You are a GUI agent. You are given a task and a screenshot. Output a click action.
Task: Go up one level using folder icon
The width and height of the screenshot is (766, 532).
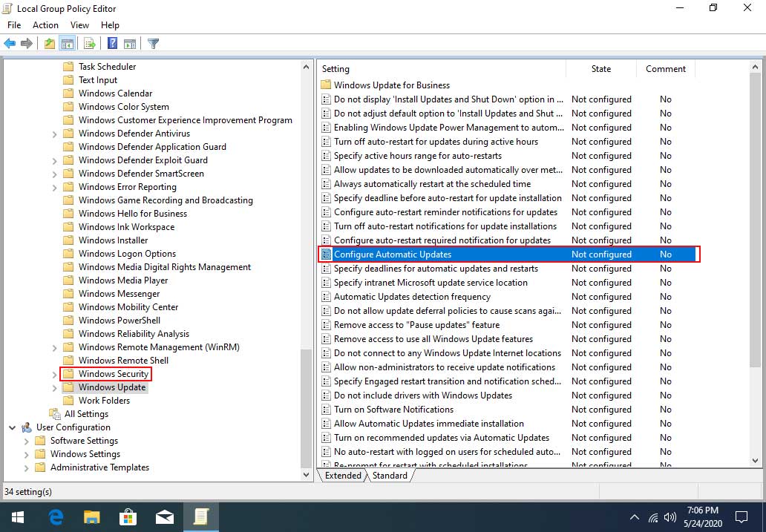(49, 44)
